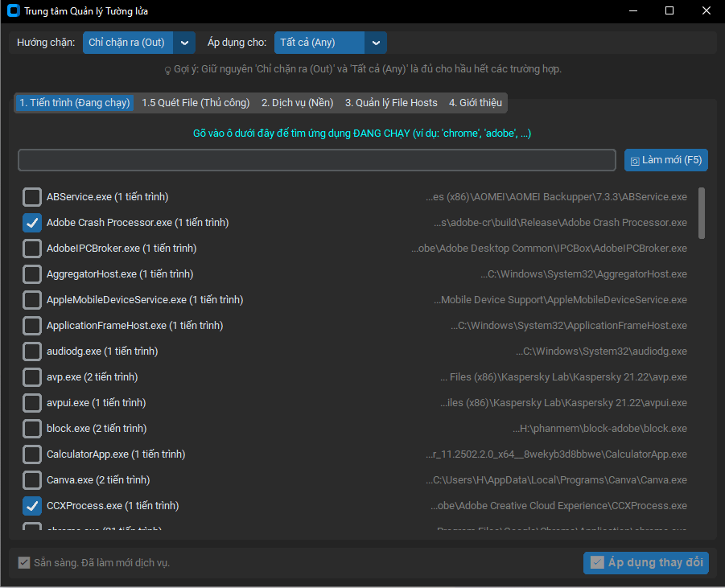Select AdobeIPCBroker.exe checkbox
The height and width of the screenshot is (588, 725).
click(32, 249)
